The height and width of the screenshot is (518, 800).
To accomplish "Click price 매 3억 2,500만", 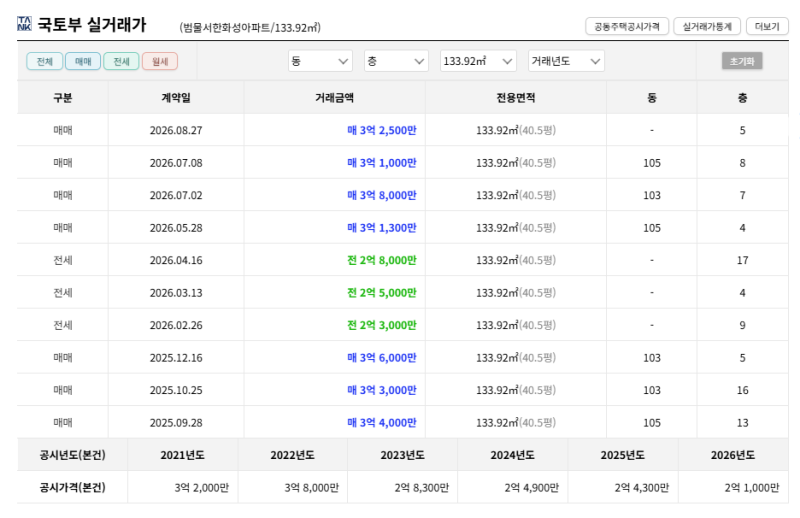I will pyautogui.click(x=382, y=130).
